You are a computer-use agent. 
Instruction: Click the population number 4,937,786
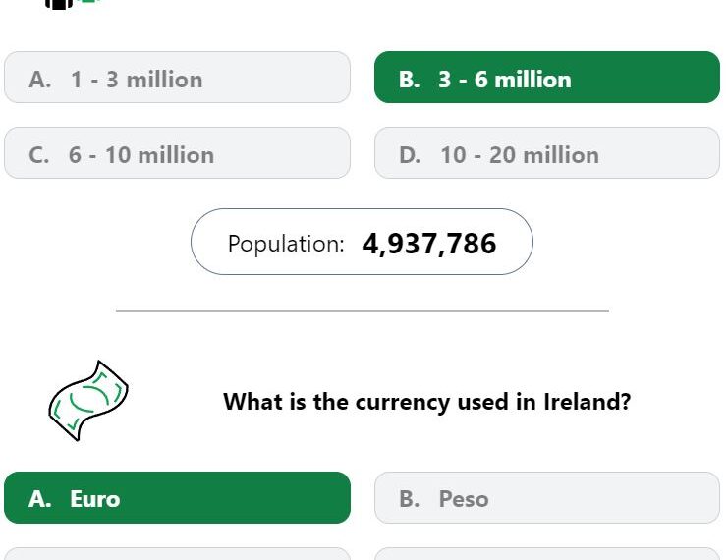pos(429,244)
